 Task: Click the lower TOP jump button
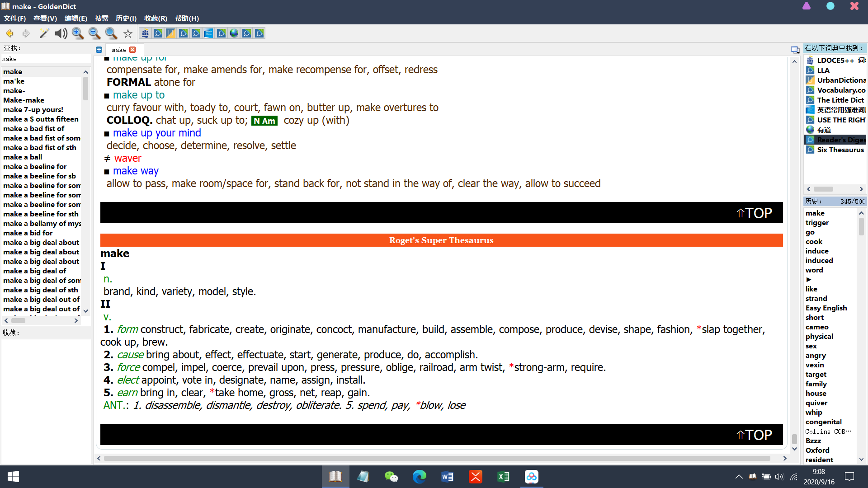(754, 435)
